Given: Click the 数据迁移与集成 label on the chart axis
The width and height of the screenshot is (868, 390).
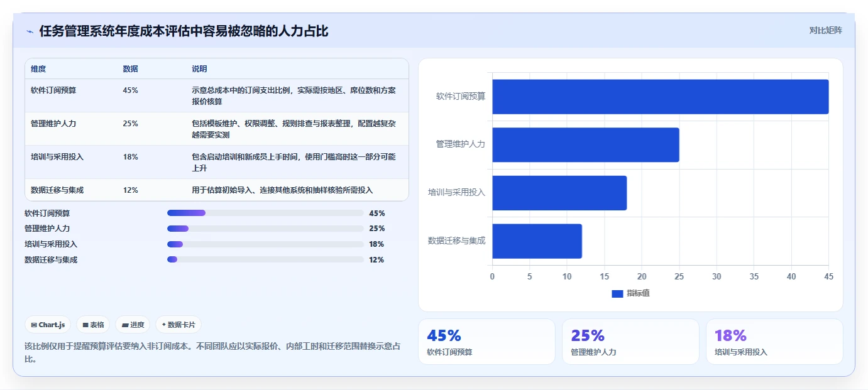Looking at the screenshot, I should 457,241.
